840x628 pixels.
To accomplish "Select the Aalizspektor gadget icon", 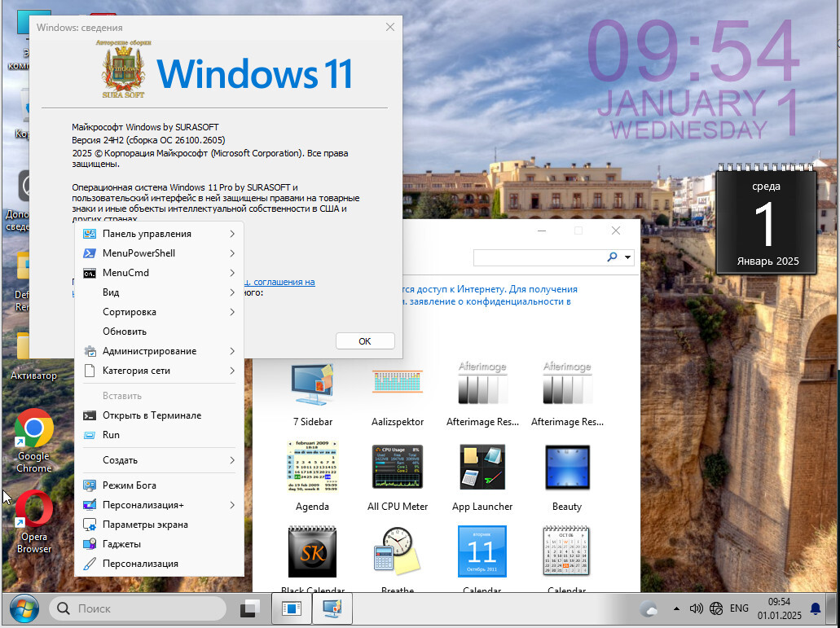I will tap(398, 382).
